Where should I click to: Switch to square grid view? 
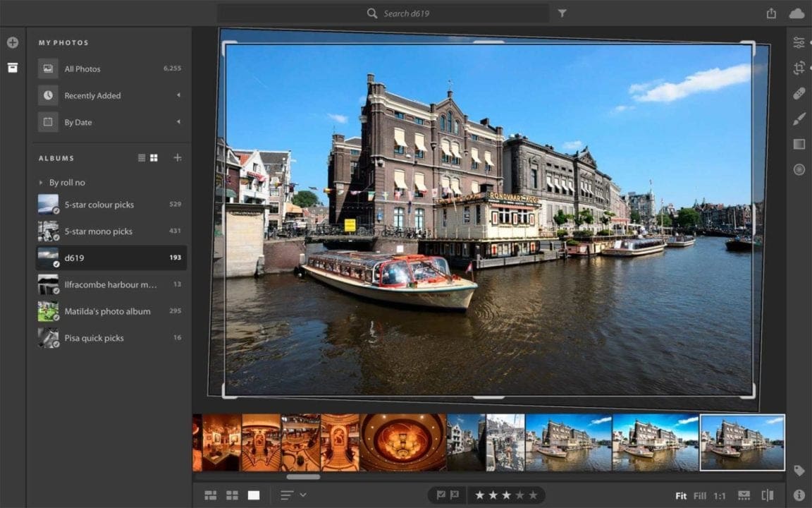pyautogui.click(x=232, y=495)
